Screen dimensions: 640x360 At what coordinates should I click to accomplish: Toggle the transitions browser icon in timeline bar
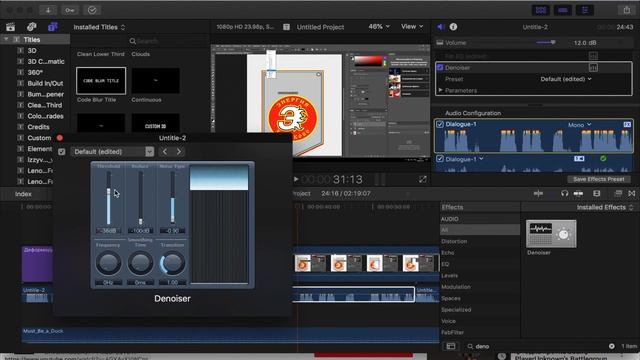tap(632, 193)
